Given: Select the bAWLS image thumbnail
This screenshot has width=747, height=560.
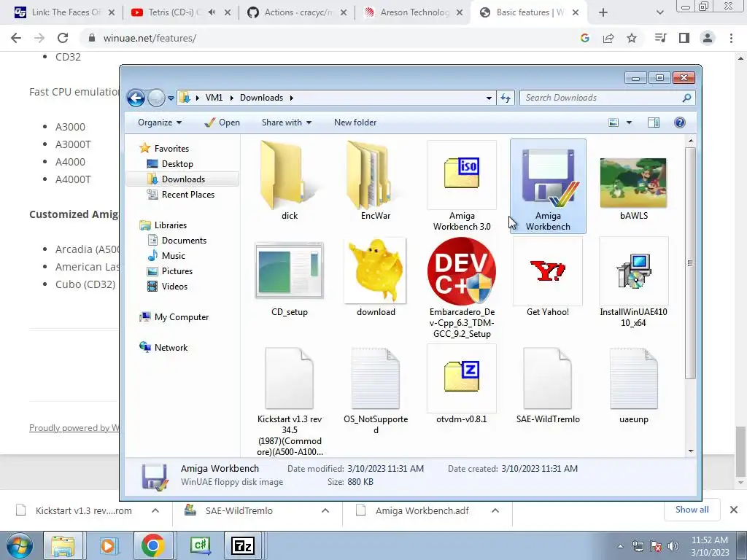Looking at the screenshot, I should click(x=634, y=183).
